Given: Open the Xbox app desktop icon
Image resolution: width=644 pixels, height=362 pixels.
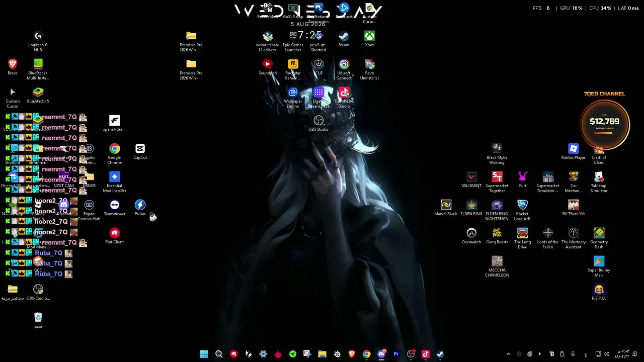Looking at the screenshot, I should pos(369,36).
